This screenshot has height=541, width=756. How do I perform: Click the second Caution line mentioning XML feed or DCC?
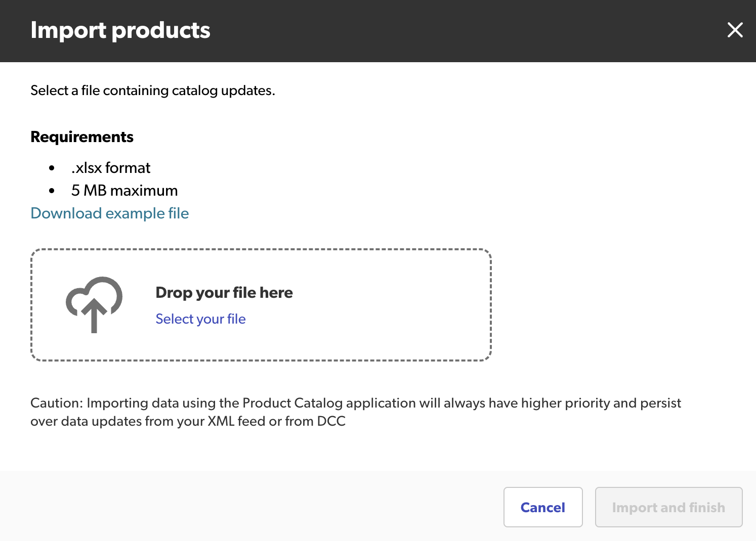[x=188, y=421]
